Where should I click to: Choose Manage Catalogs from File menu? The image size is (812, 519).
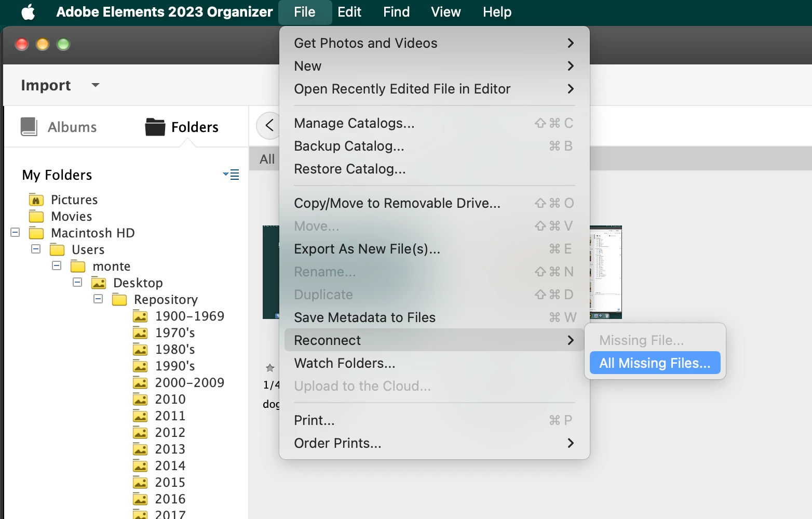(434, 123)
